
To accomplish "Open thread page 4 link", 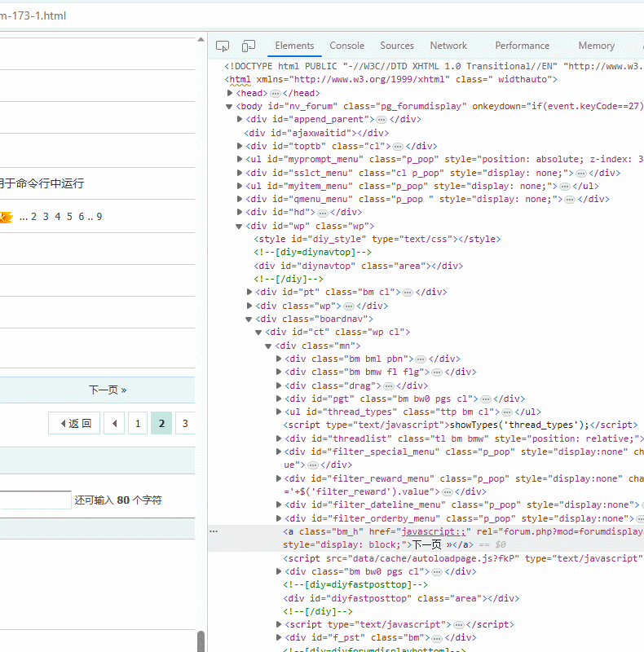I will [58, 217].
